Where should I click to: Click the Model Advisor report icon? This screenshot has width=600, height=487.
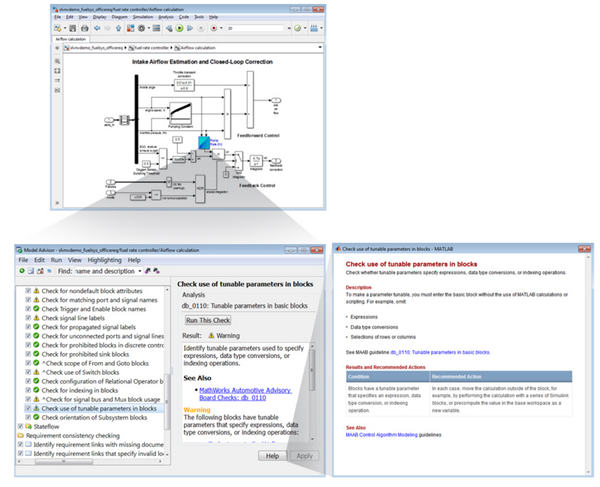(31, 271)
